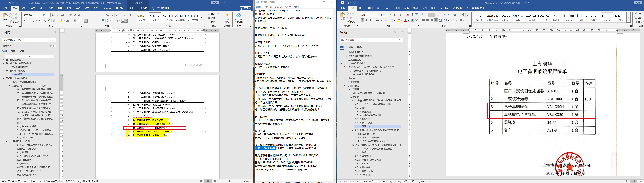Toggle left alignment in left Word ribbon
The width and height of the screenshot is (644, 183).
tap(86, 20)
